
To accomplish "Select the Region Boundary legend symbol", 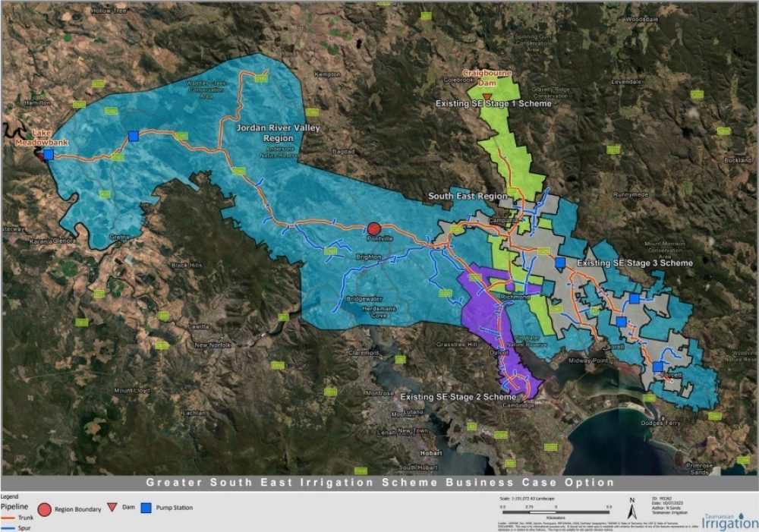I will [44, 507].
